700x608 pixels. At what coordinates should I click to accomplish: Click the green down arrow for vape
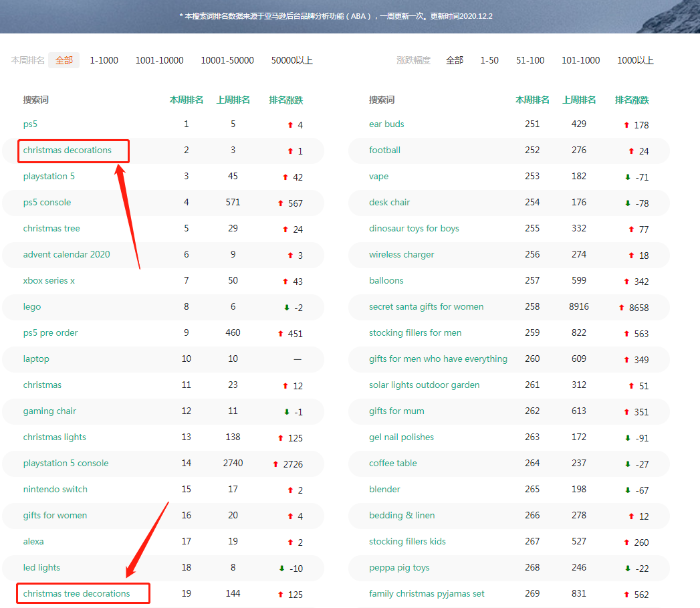tap(628, 177)
